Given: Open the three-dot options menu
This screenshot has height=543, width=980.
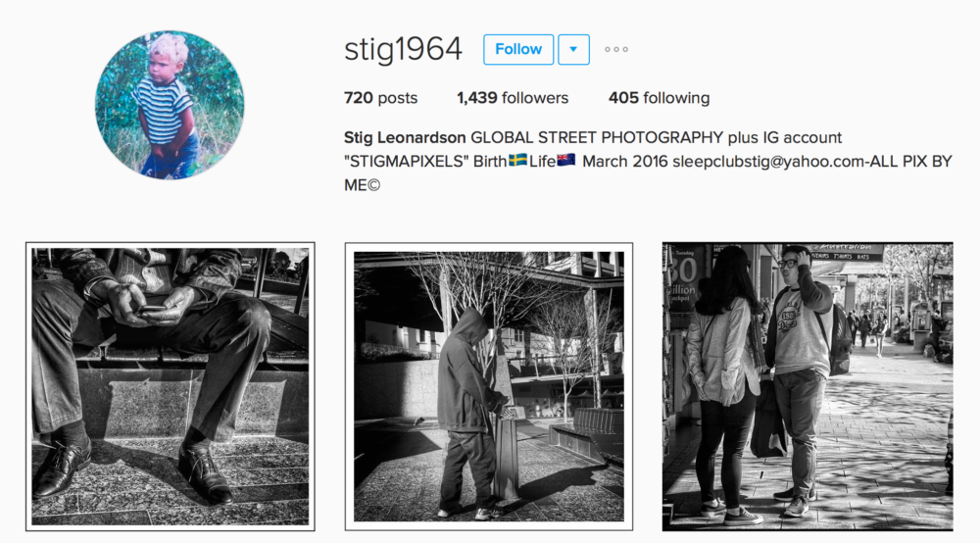Looking at the screenshot, I should coord(616,49).
